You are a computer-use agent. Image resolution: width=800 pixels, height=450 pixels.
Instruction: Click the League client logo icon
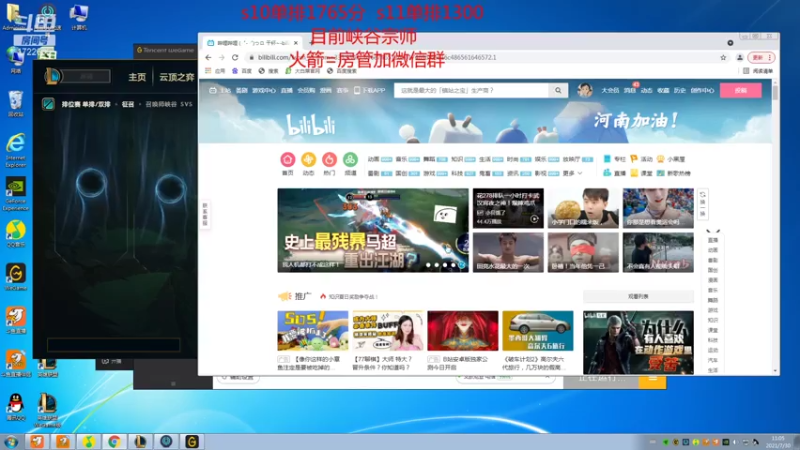tap(53, 77)
